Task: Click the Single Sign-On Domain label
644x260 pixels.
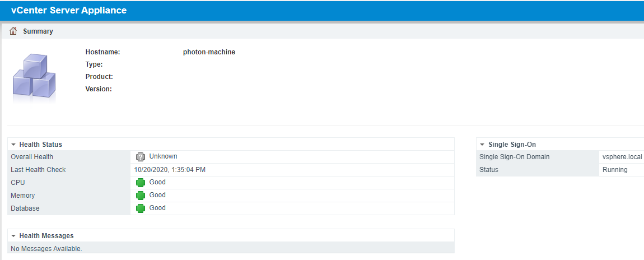Action: (x=514, y=157)
